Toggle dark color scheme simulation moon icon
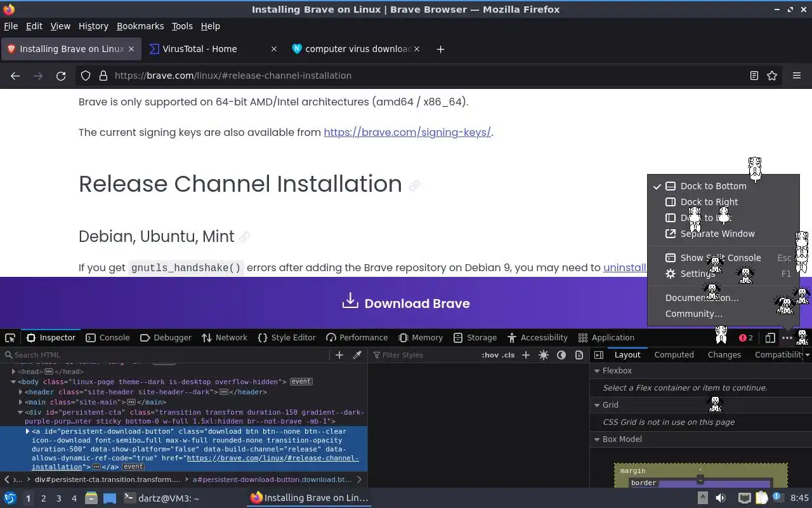The width and height of the screenshot is (812, 508). point(561,355)
